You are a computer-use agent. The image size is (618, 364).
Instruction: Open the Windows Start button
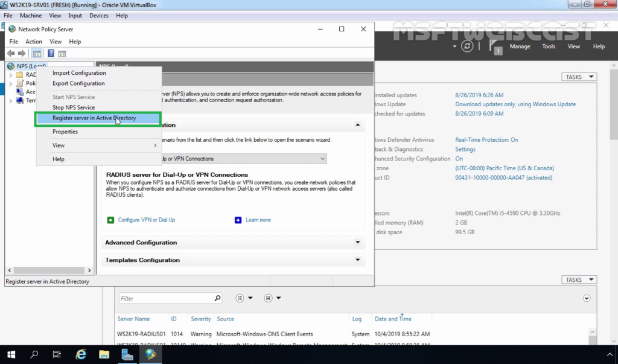tap(11, 354)
